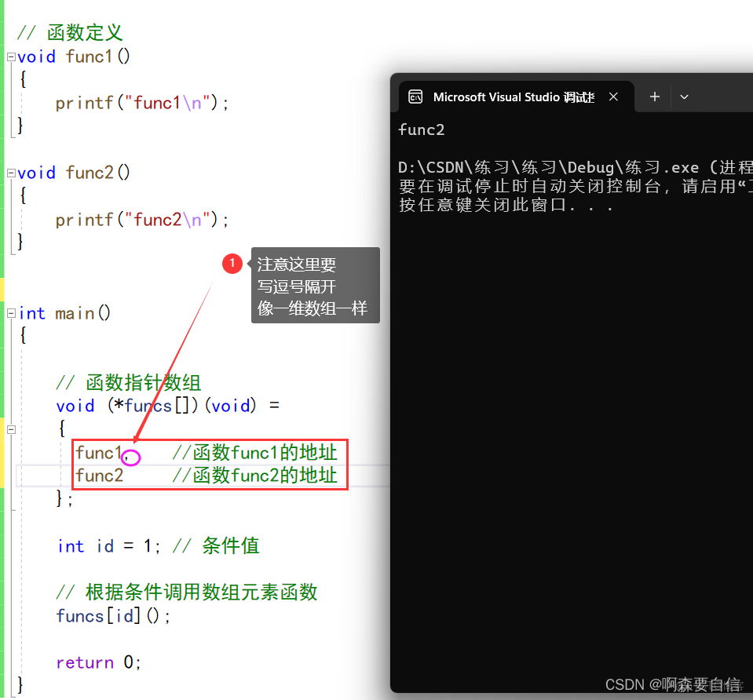Click the CSDN watermark link 啊森要自信
Screen dimensions: 753x700
click(x=675, y=684)
